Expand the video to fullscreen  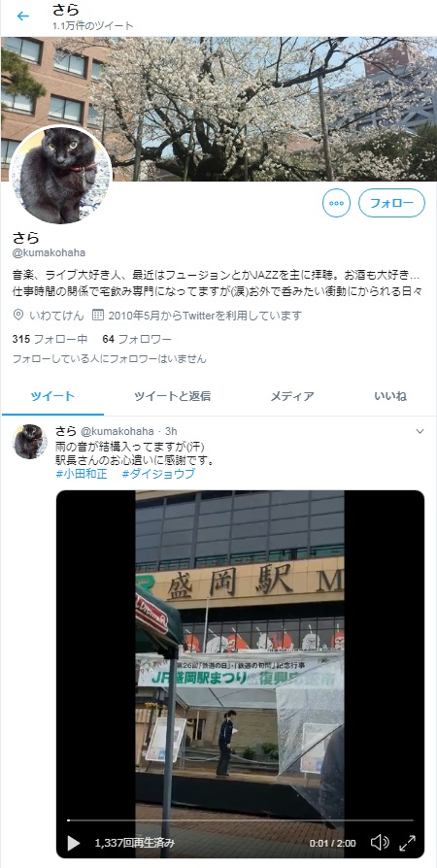click(x=407, y=843)
